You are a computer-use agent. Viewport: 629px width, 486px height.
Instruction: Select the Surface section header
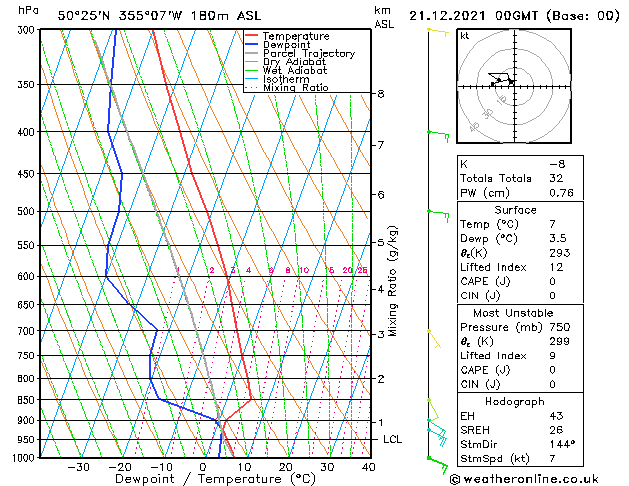click(x=515, y=210)
